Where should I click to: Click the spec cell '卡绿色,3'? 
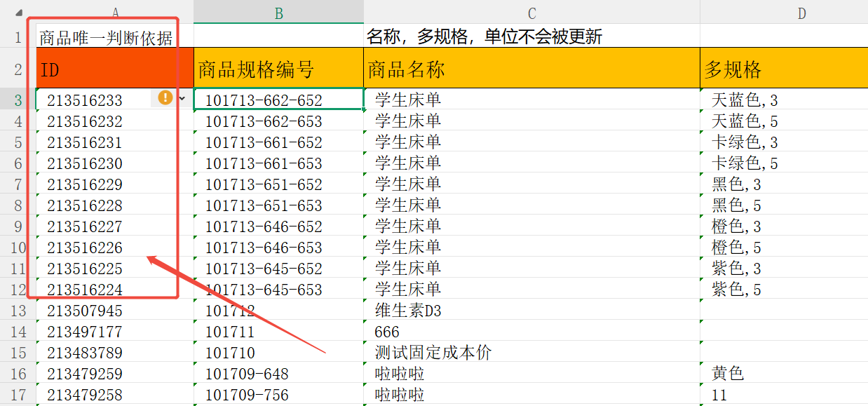(x=745, y=142)
